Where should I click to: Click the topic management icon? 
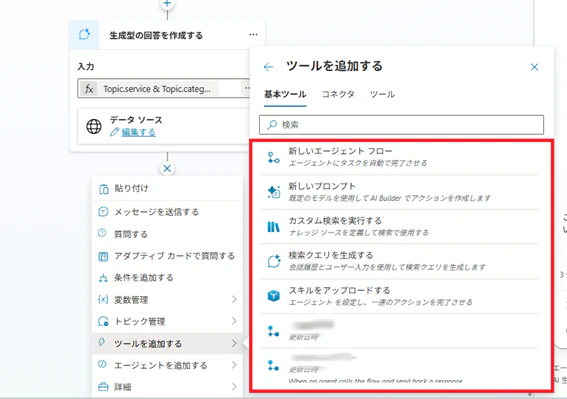pyautogui.click(x=103, y=321)
